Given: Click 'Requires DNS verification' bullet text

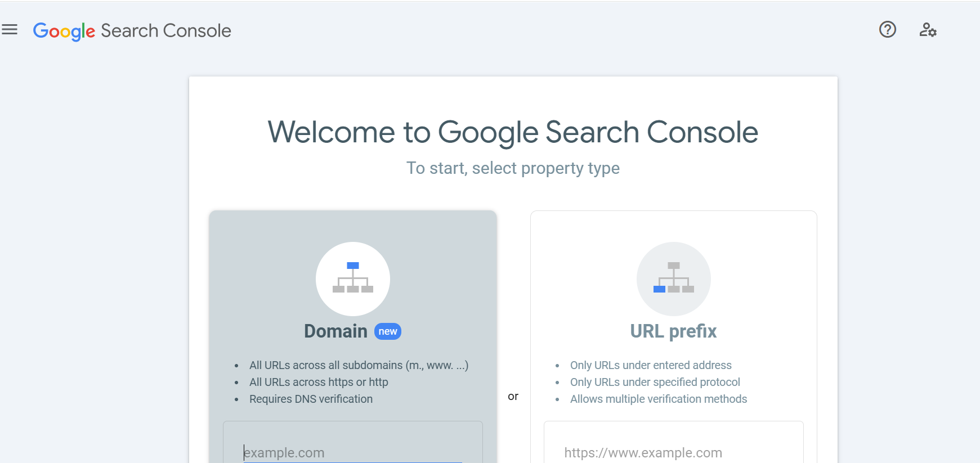Looking at the screenshot, I should (311, 399).
